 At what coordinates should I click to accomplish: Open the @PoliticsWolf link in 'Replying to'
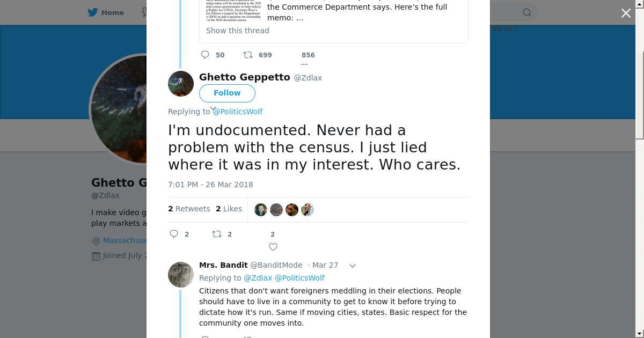click(x=238, y=112)
